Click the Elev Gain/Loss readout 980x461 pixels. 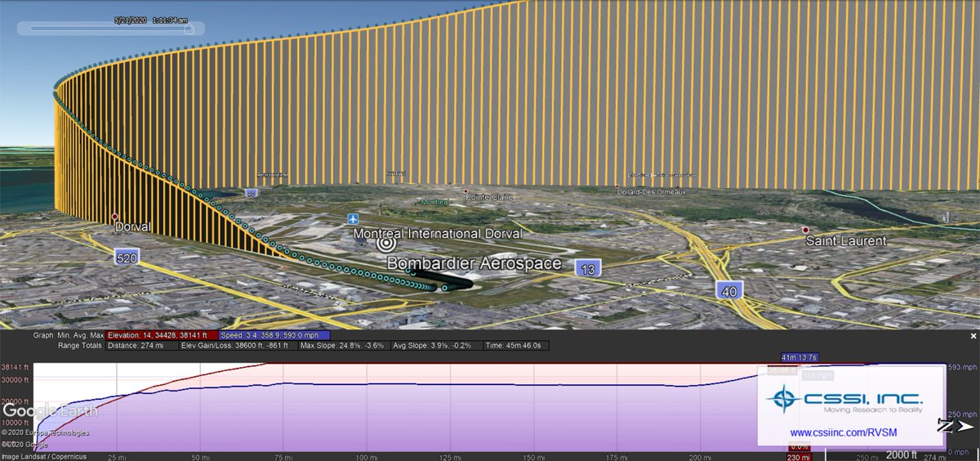coord(238,346)
